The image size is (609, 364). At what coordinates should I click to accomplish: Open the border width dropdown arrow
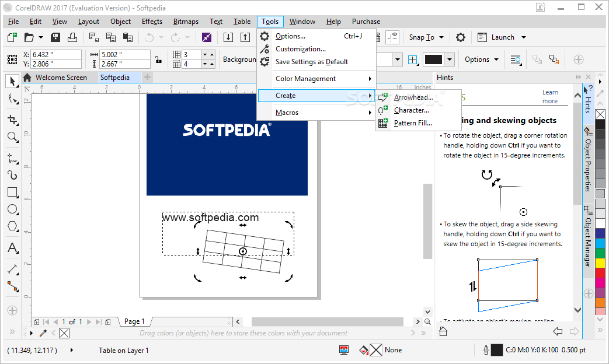tap(397, 60)
